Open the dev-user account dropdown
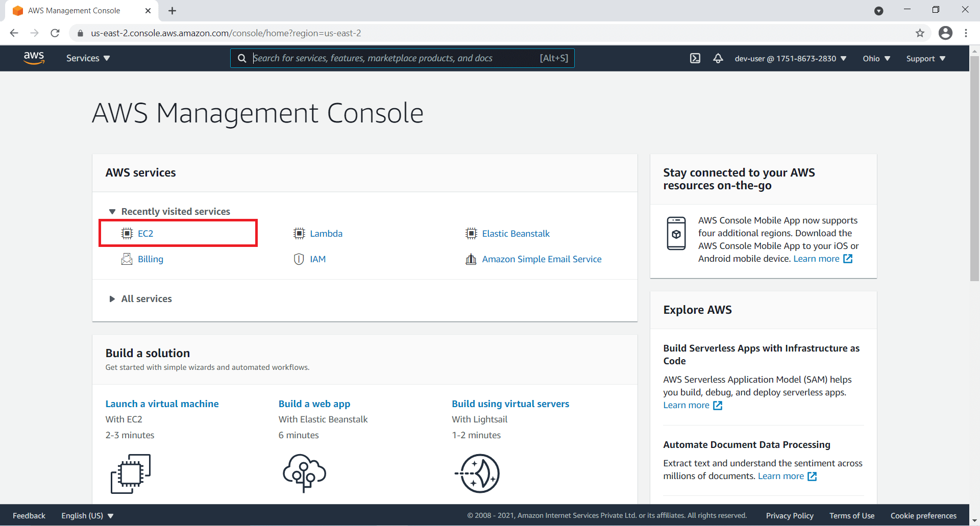Screen dimensions: 980x526 789,58
